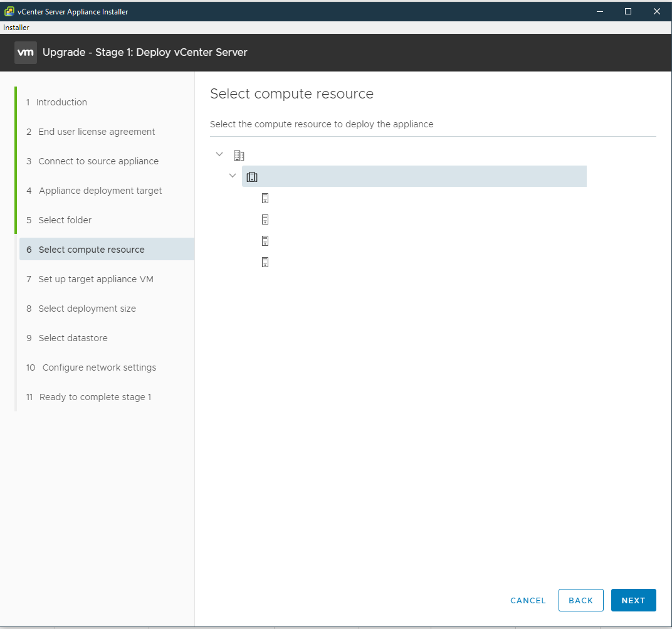Click the BACK button
672x629 pixels.
[580, 600]
